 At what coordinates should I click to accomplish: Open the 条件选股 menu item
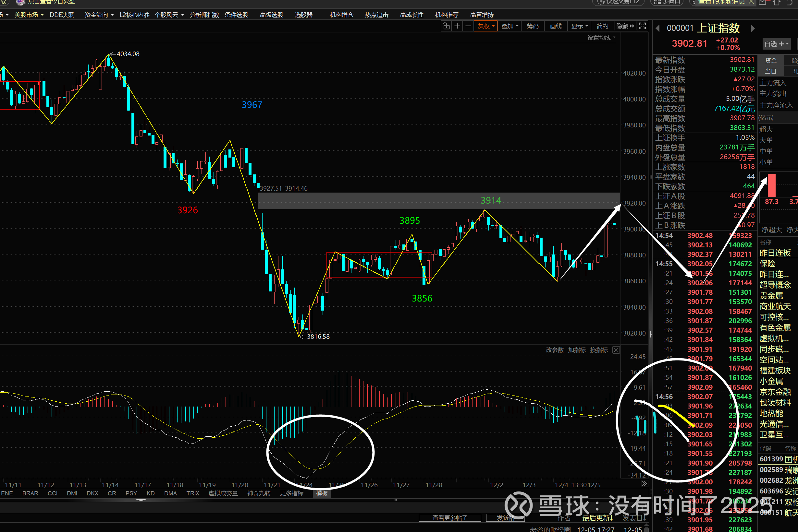236,15
